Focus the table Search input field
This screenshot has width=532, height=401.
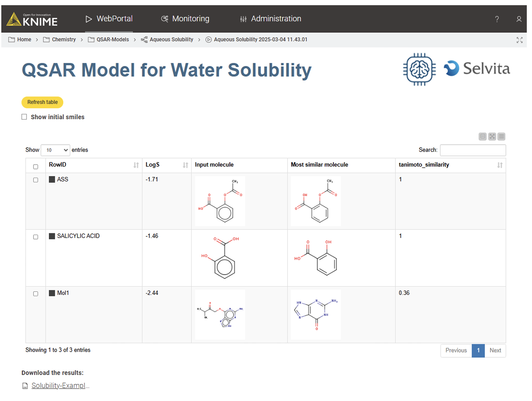pos(473,150)
